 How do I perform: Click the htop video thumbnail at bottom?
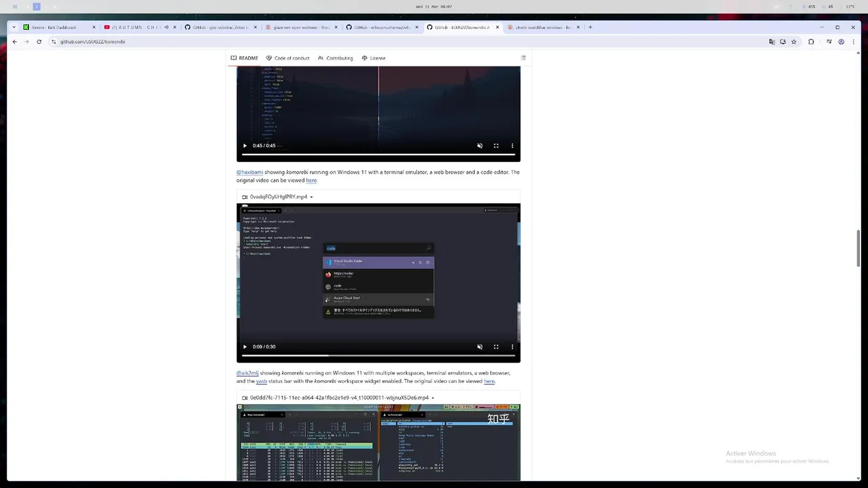point(378,443)
